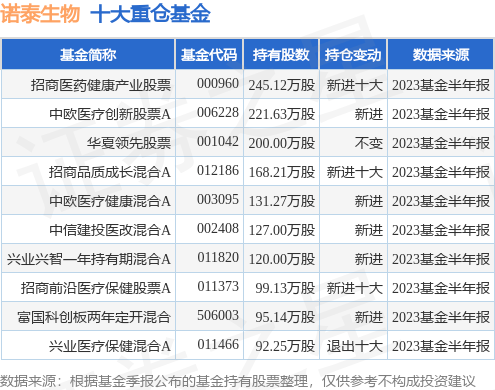Click fund code 003095
Screen dimensions: 495x390
click(218, 199)
